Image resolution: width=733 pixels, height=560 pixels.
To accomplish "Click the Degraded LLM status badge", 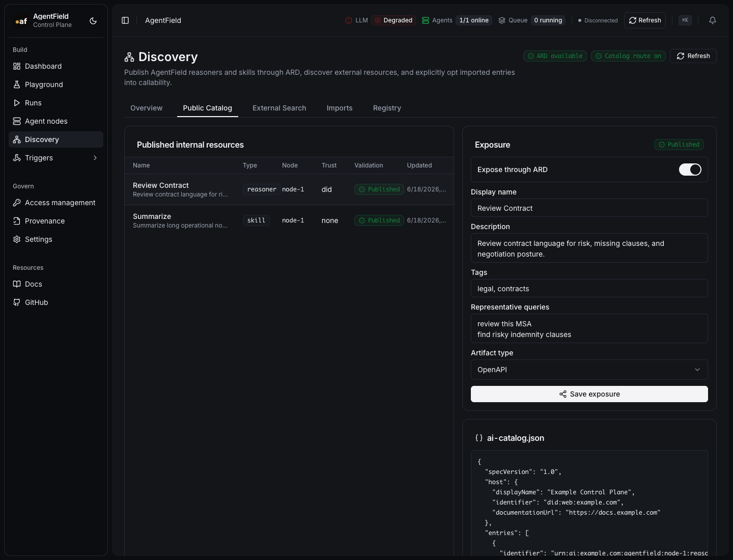I will pos(393,20).
